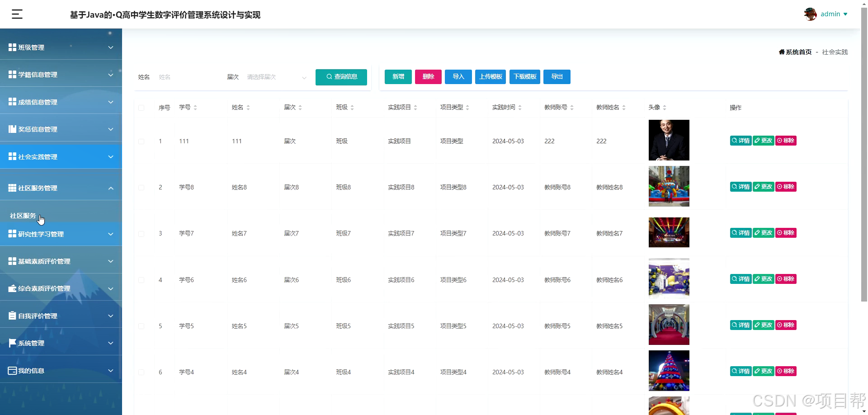This screenshot has height=415, width=868.
Task: Click the admin user avatar
Action: point(810,14)
